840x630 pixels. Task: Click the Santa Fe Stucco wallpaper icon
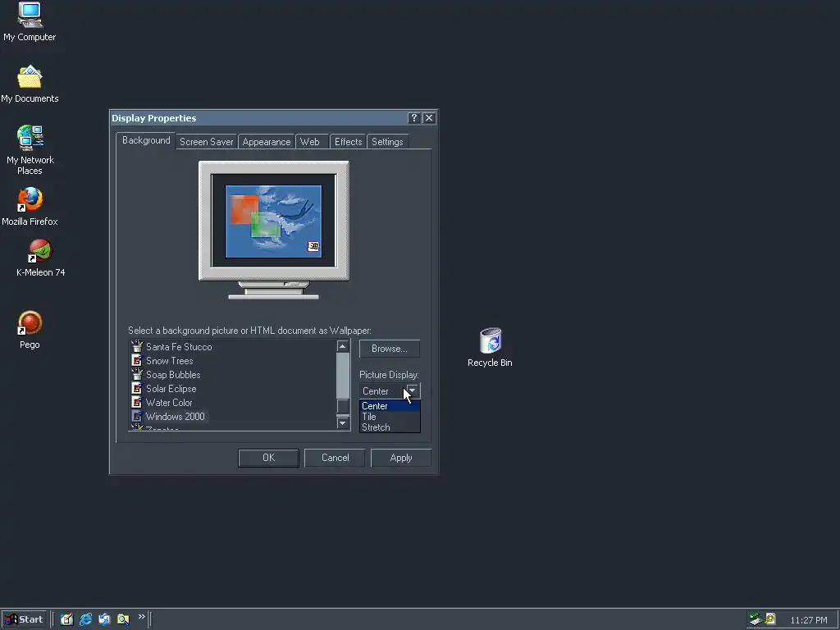point(137,346)
